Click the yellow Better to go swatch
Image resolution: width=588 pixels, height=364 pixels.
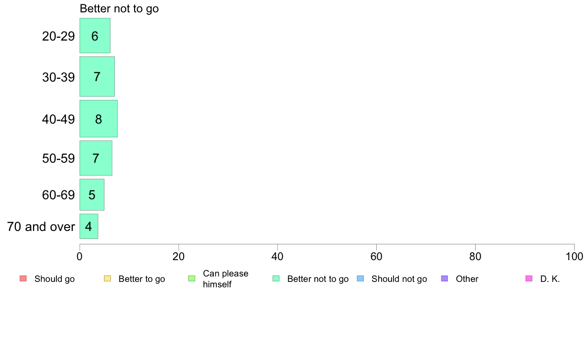click(107, 278)
